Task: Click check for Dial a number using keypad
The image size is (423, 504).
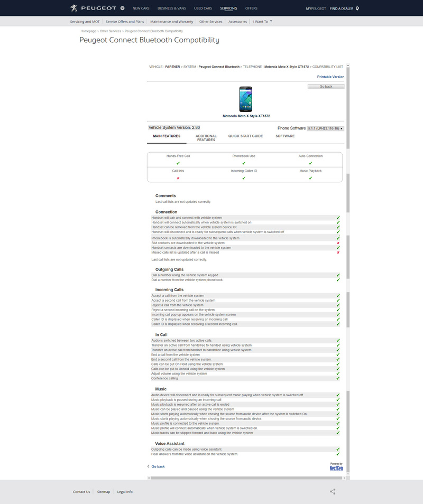Action: tap(338, 275)
